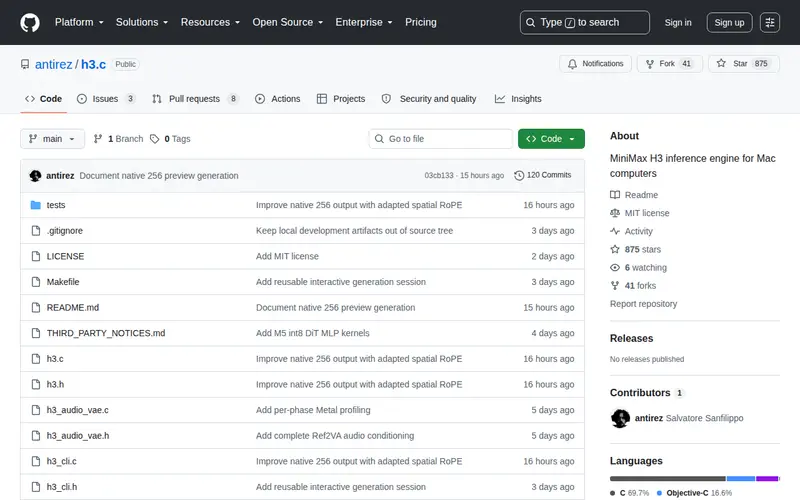The image size is (800, 500).
Task: Expand the Solutions menu
Action: (x=142, y=22)
